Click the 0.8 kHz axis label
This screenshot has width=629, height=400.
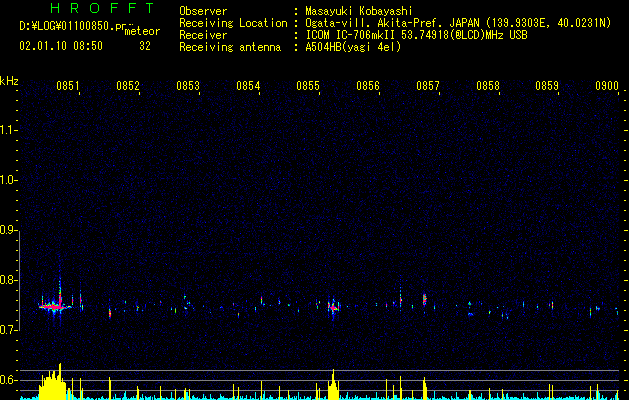click(8, 280)
